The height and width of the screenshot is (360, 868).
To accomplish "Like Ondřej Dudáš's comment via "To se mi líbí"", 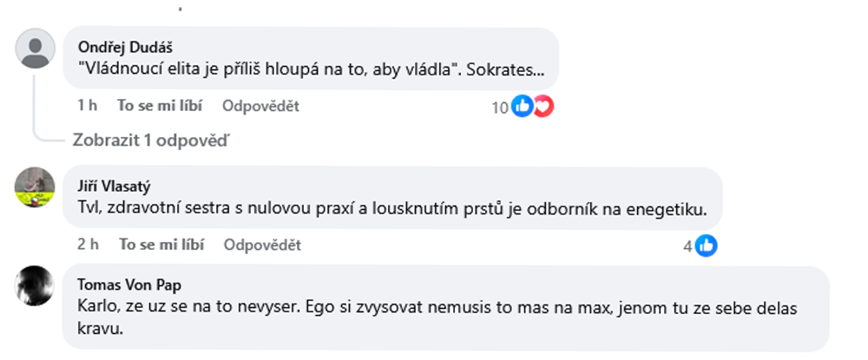I will [x=160, y=106].
